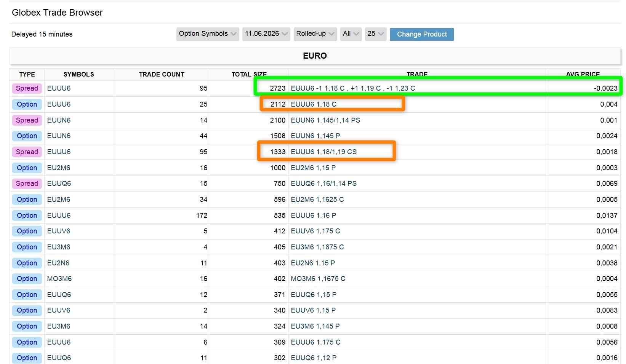Click the Globex Trade Browser title
This screenshot has height=364, width=626.
pyautogui.click(x=57, y=13)
